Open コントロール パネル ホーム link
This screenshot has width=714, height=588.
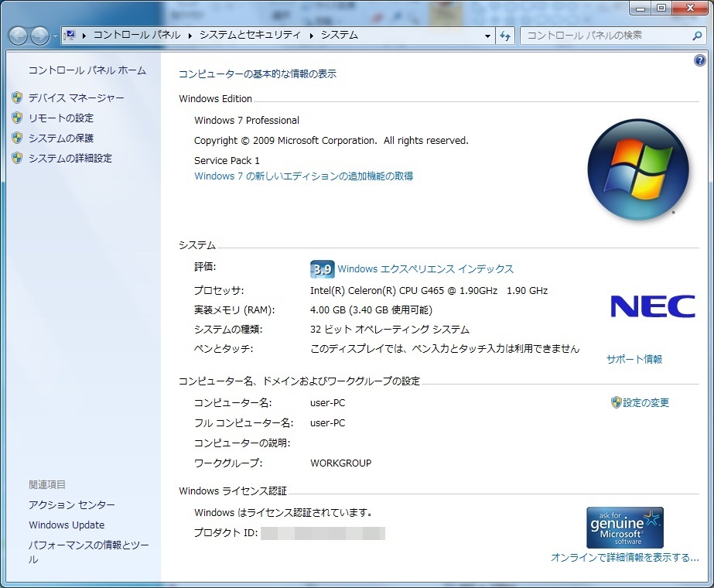coord(87,70)
